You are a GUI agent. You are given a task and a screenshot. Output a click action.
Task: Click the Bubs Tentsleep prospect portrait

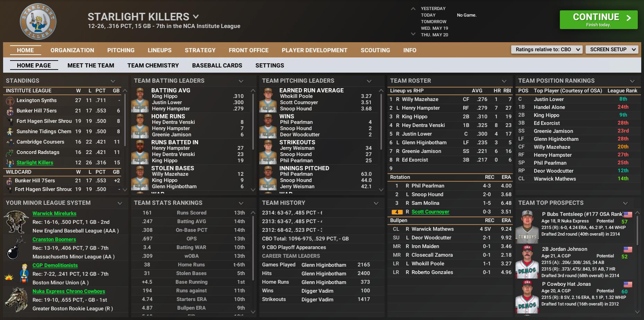pos(527,227)
